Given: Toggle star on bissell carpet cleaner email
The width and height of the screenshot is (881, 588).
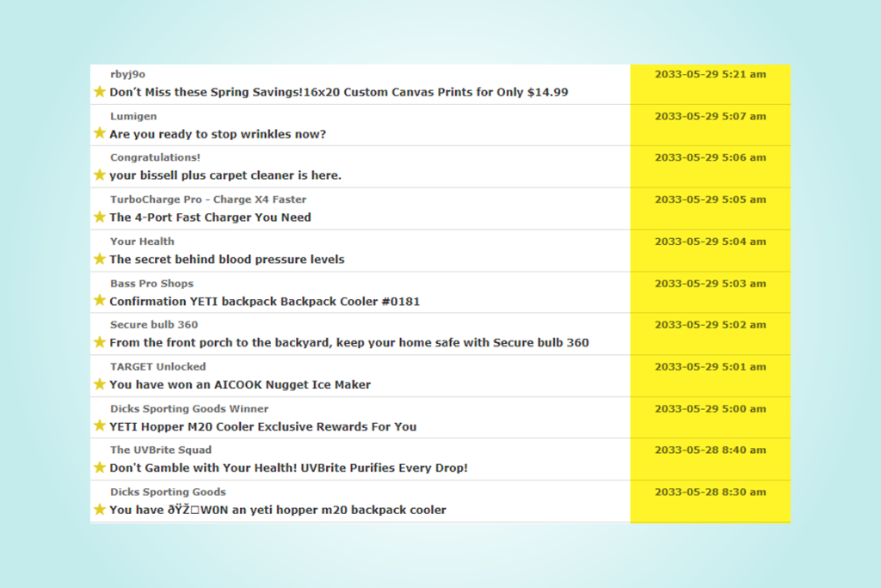Looking at the screenshot, I should (x=100, y=175).
